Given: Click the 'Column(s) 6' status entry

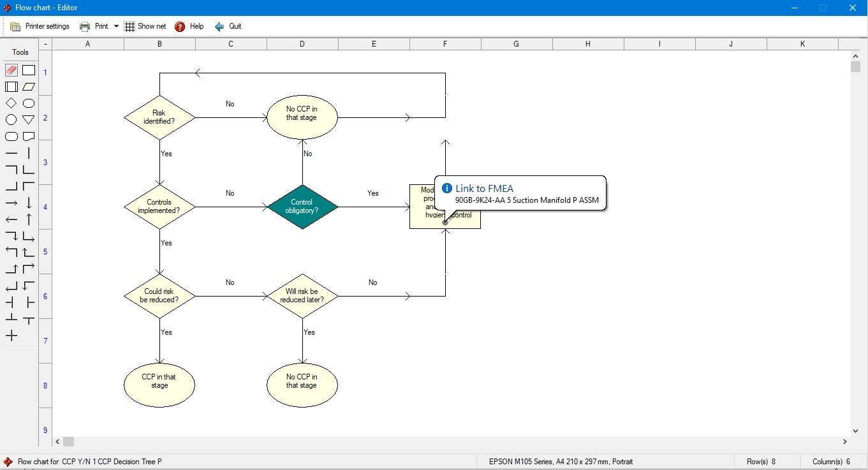Looking at the screenshot, I should tap(832, 462).
